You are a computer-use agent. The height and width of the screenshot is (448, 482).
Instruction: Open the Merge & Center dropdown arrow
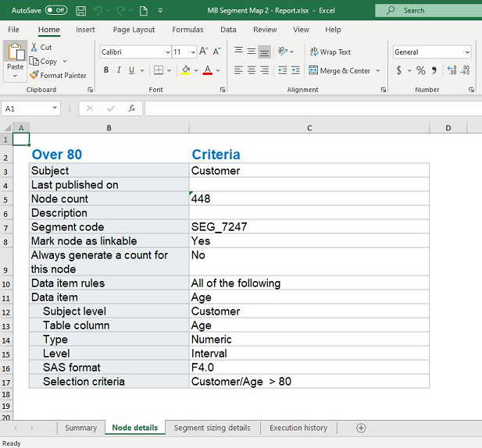tap(378, 71)
